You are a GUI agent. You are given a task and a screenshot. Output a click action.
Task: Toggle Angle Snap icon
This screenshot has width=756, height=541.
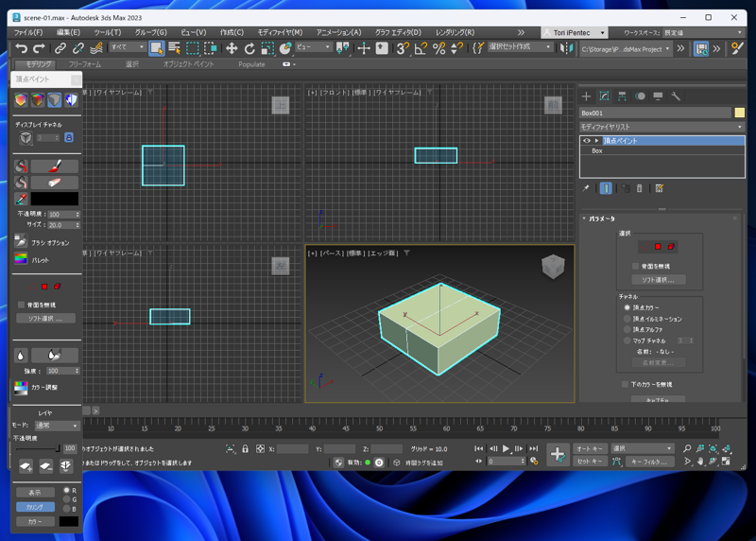(421, 48)
